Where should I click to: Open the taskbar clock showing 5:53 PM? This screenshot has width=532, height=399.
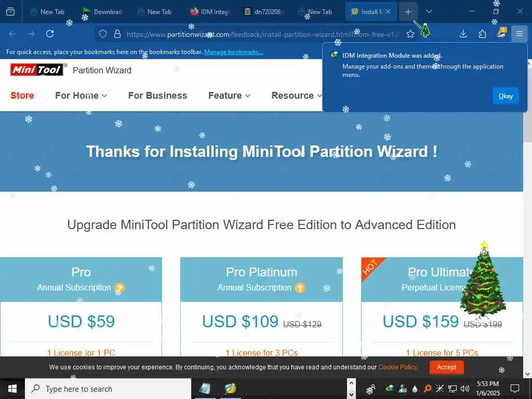[x=488, y=389]
